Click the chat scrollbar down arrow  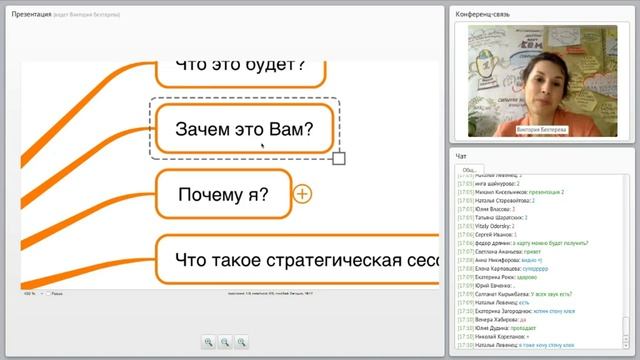point(626,345)
